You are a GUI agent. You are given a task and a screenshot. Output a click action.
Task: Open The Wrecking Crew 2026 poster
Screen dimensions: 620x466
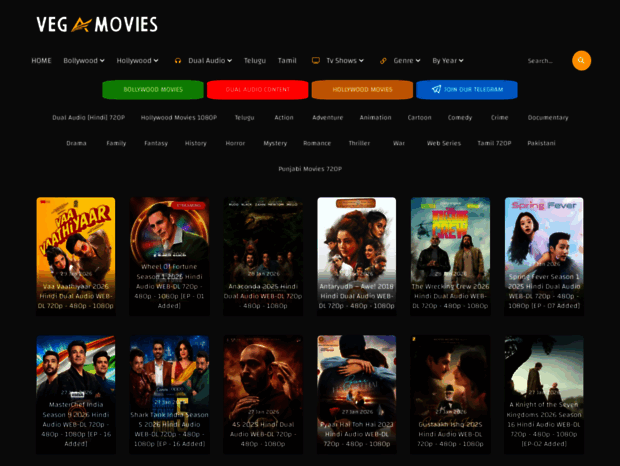[x=450, y=256]
